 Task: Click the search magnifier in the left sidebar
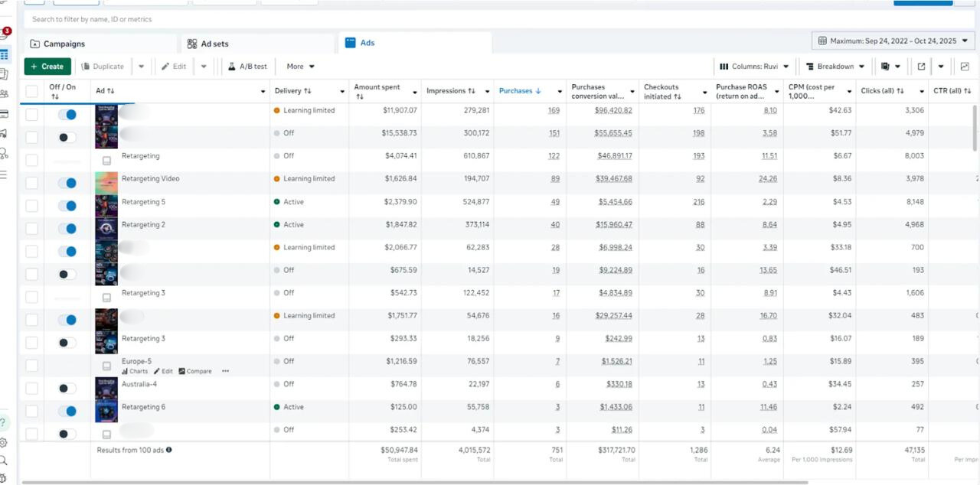click(4, 460)
